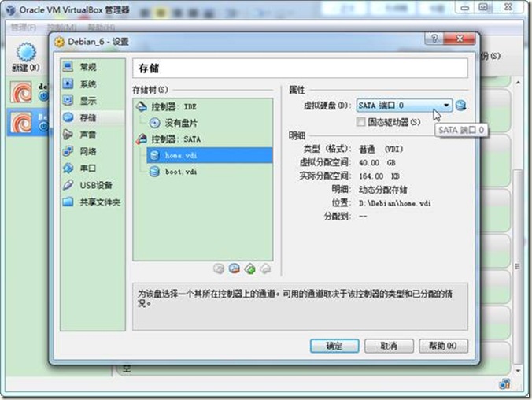Open the USB设备 settings category
Screen dimensions: 532x400
[x=92, y=185]
